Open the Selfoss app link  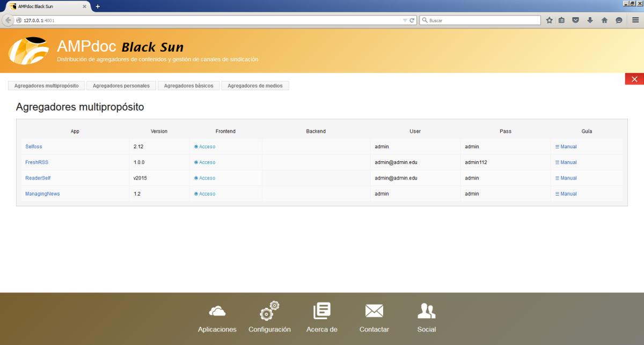point(33,147)
